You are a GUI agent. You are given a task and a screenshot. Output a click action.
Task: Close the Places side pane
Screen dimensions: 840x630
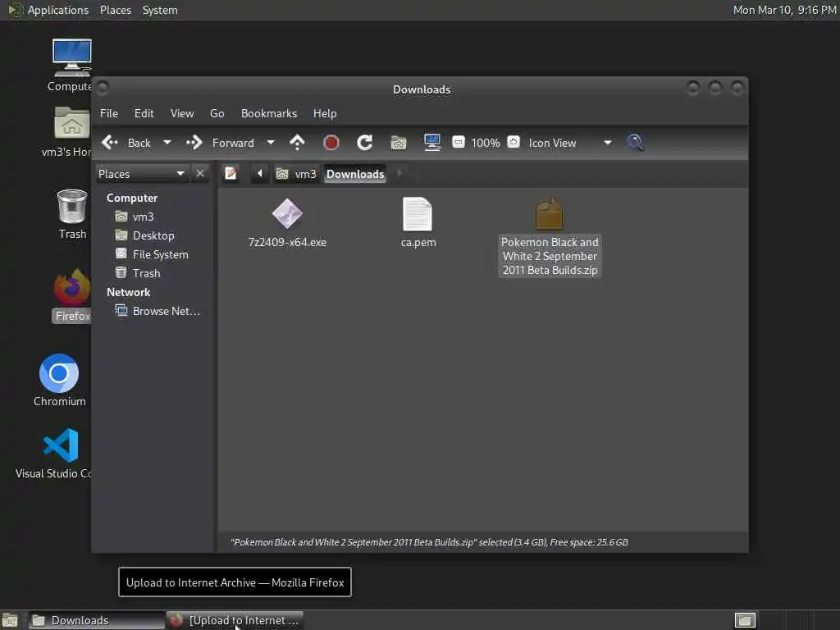(200, 174)
